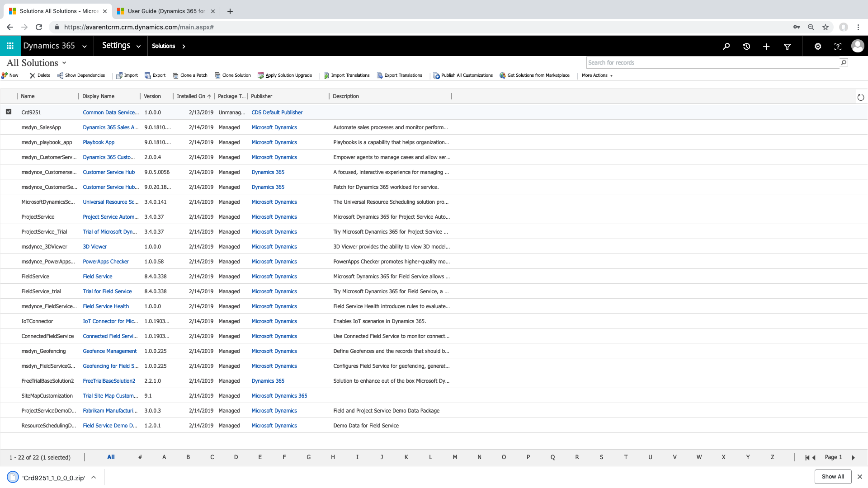This screenshot has width=868, height=488.
Task: Open the Chrome three-dot menu
Action: click(x=858, y=27)
